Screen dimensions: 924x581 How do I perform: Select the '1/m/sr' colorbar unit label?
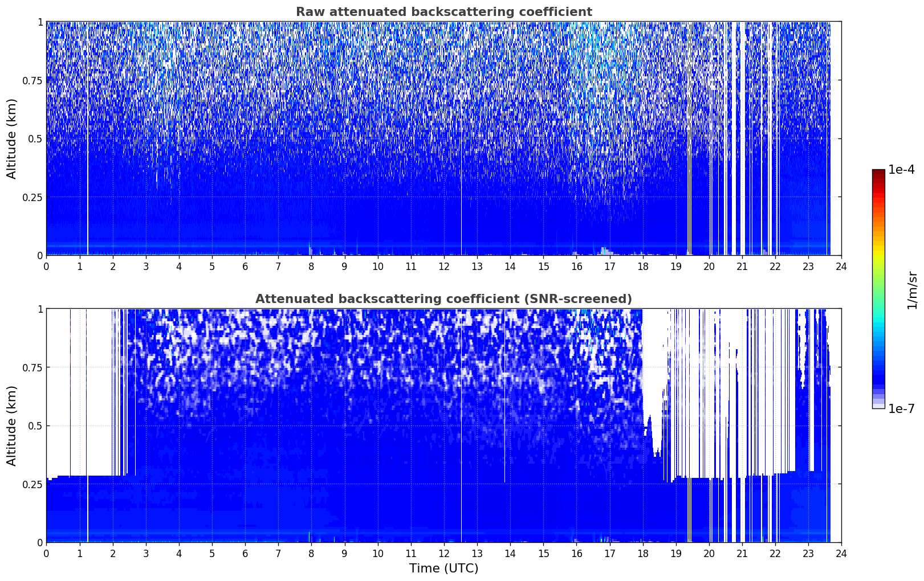[x=912, y=289]
